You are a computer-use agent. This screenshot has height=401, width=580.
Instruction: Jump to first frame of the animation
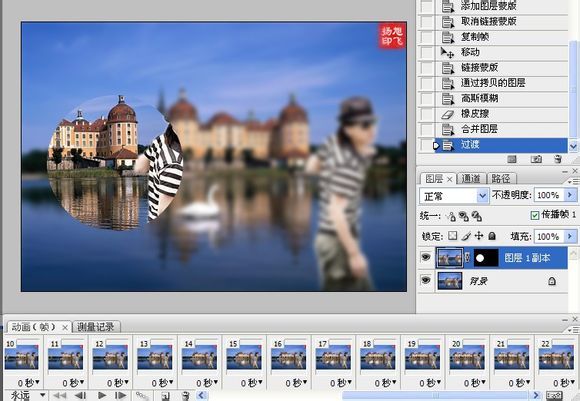click(59, 395)
